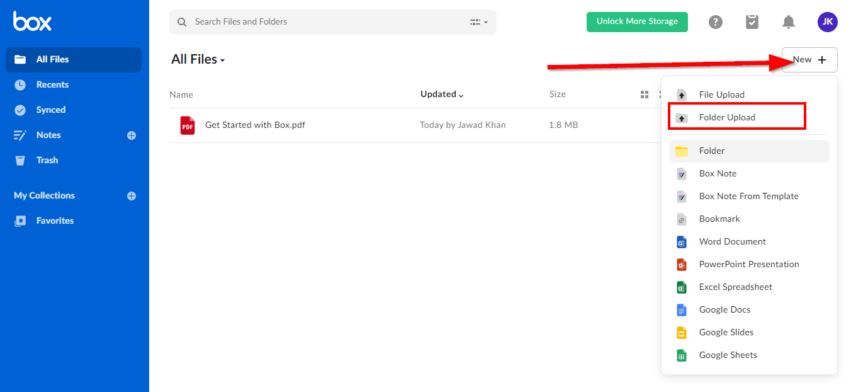The width and height of the screenshot is (868, 392).
Task: Click the Synced checkmark icon
Action: pyautogui.click(x=20, y=110)
